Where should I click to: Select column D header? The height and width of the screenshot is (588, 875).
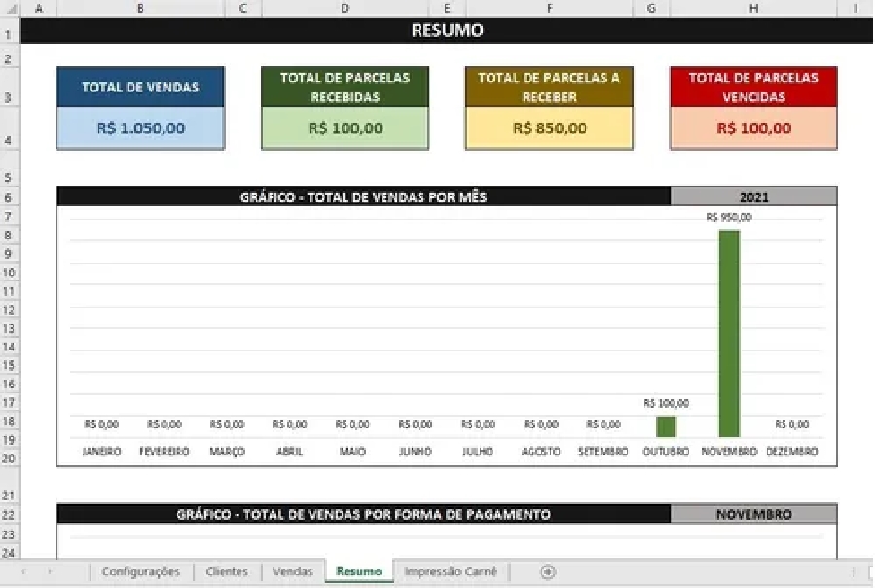click(345, 8)
